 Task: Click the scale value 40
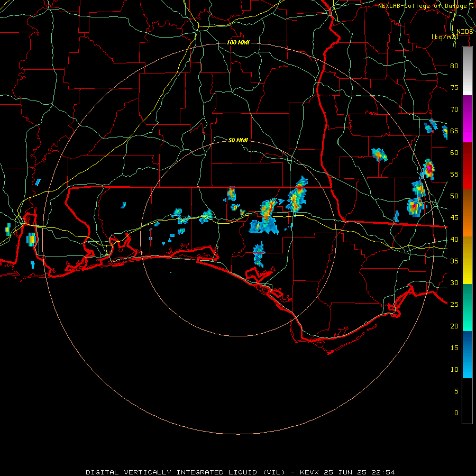[454, 240]
